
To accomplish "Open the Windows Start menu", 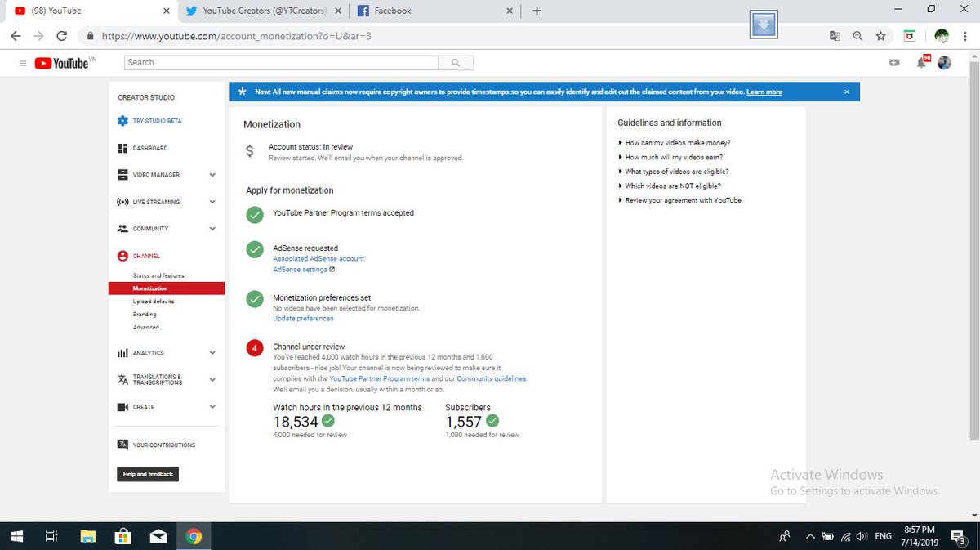I will point(17,537).
